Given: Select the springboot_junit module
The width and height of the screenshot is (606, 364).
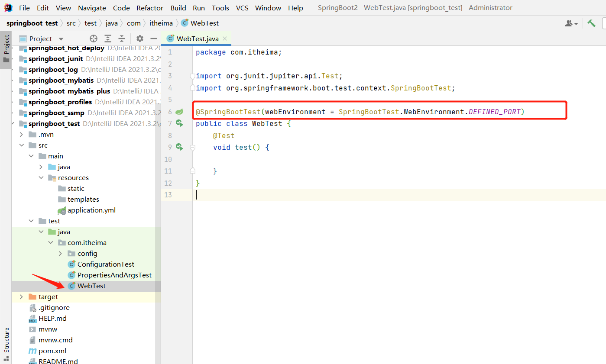Looking at the screenshot, I should tap(55, 58).
